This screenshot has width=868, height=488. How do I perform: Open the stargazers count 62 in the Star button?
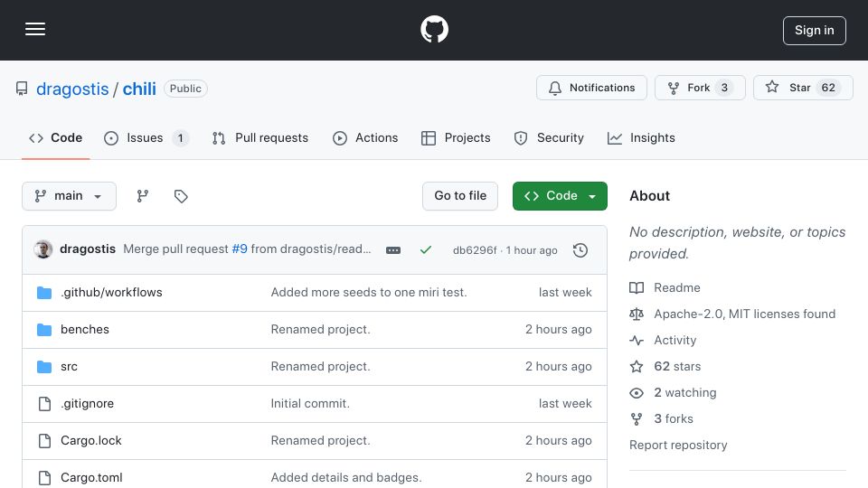click(828, 88)
